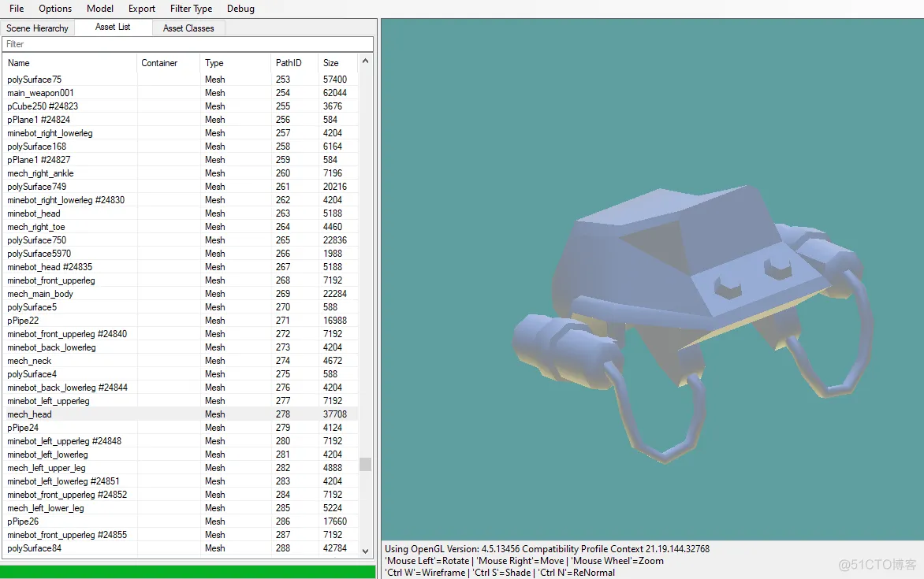Switch to the Asset List tab
Viewport: 924px width, 579px height.
coord(113,27)
